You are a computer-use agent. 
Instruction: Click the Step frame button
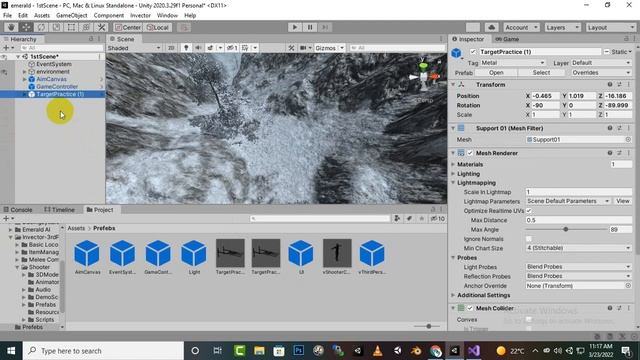point(325,27)
